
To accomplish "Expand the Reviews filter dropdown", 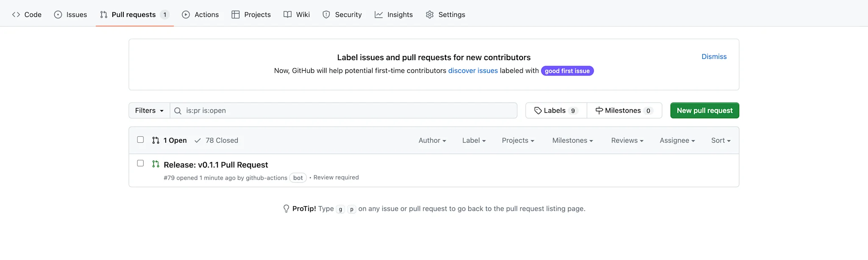I will (627, 140).
